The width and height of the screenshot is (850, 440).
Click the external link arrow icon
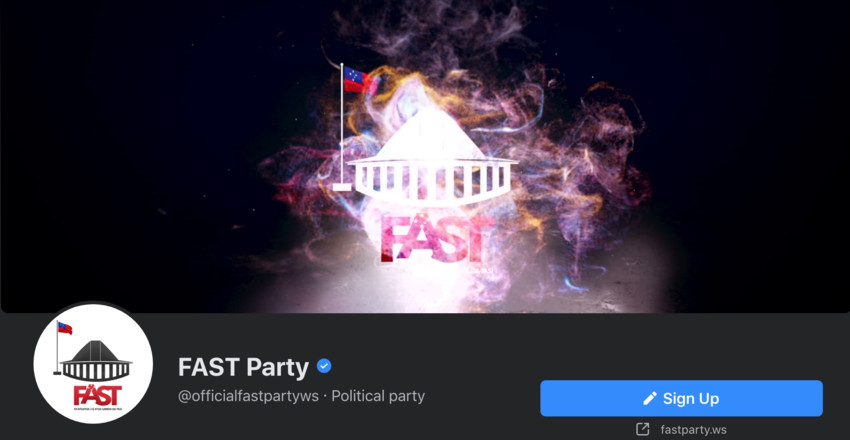642,430
